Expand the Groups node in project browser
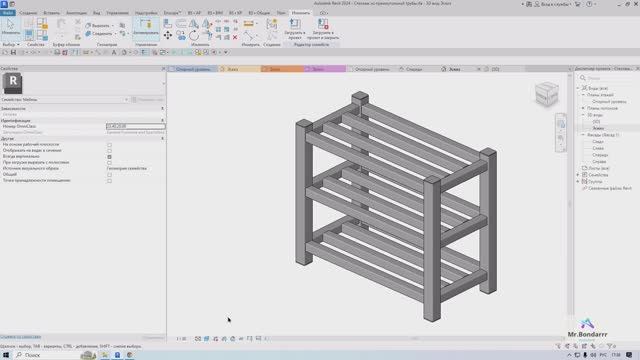This screenshot has height=360, width=640. point(578,181)
